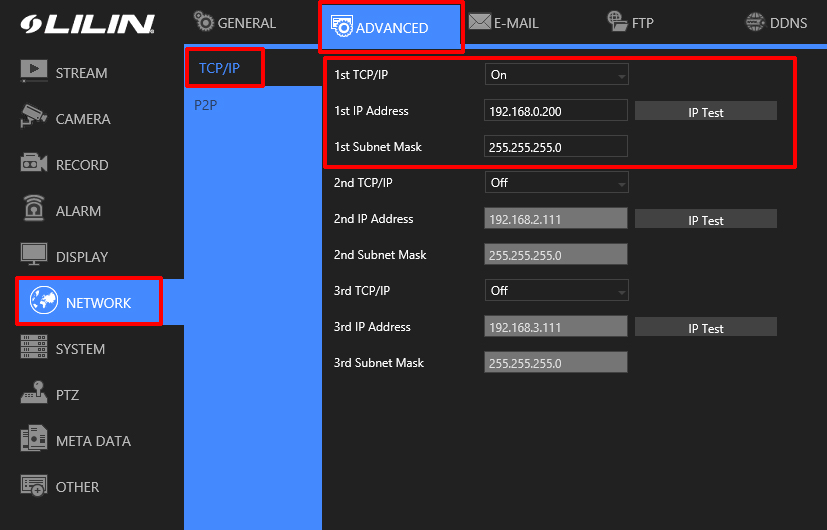This screenshot has width=827, height=530.
Task: Expand the 1st TCP/IP dropdown
Action: [x=556, y=75]
